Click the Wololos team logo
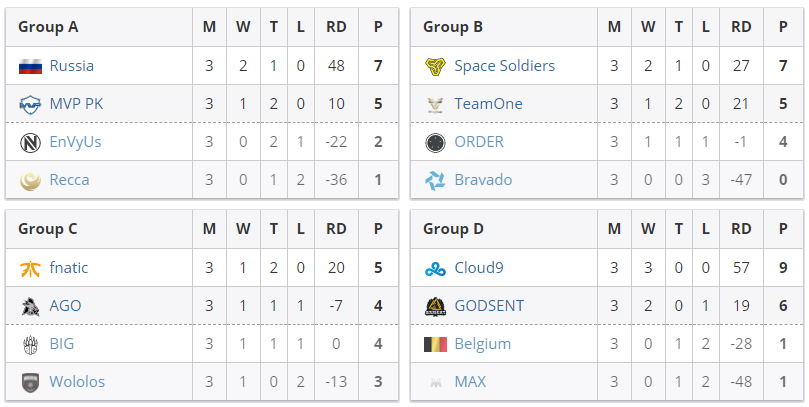The image size is (809, 407). coord(30,382)
